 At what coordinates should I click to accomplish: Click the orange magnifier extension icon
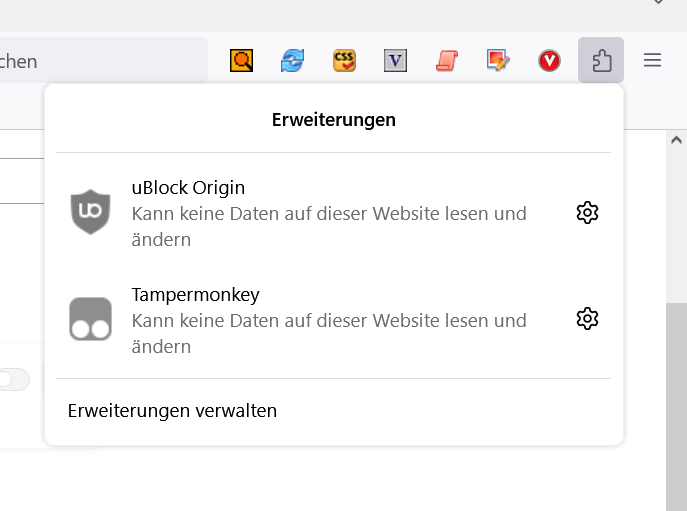[x=242, y=61]
